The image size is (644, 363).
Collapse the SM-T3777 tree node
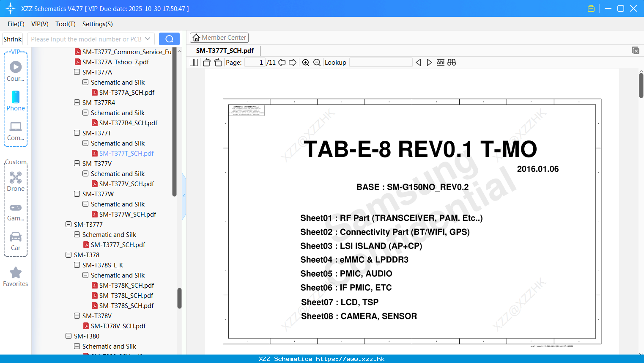point(69,224)
